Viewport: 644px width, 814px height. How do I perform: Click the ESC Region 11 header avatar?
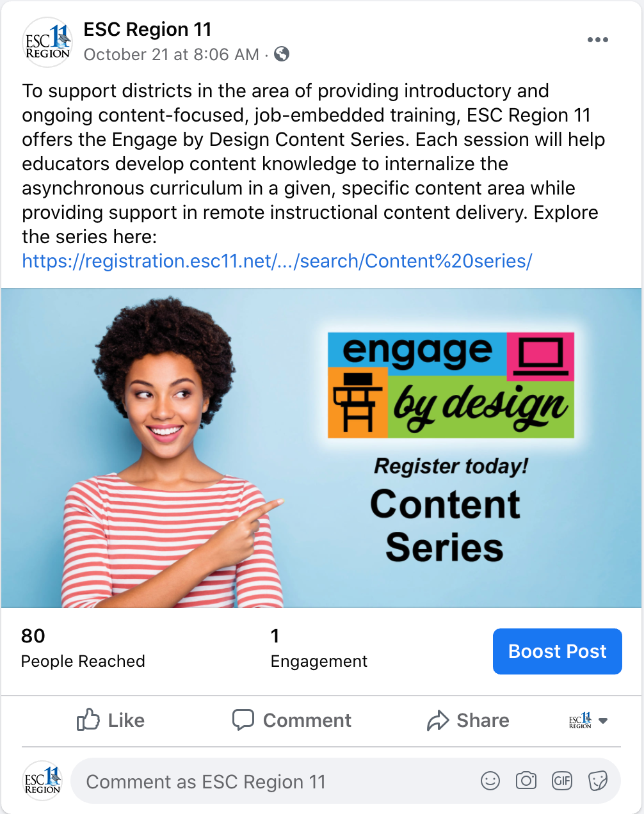click(47, 42)
